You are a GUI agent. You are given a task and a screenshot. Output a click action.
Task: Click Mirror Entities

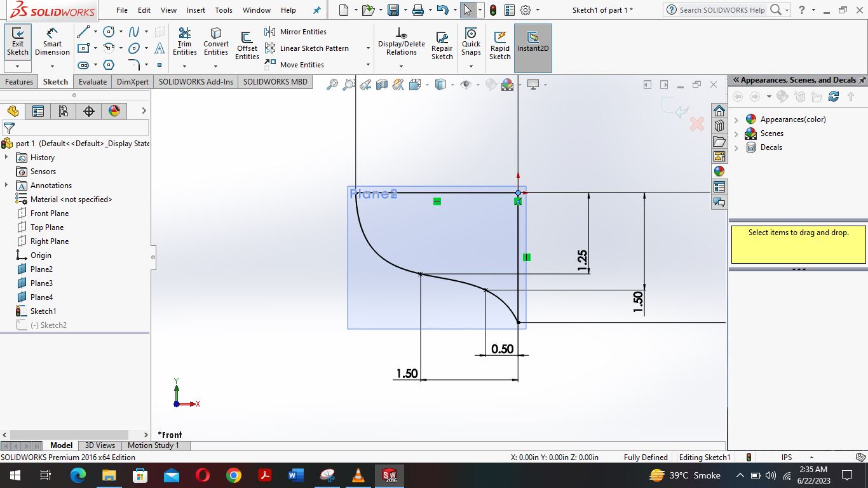pos(295,32)
